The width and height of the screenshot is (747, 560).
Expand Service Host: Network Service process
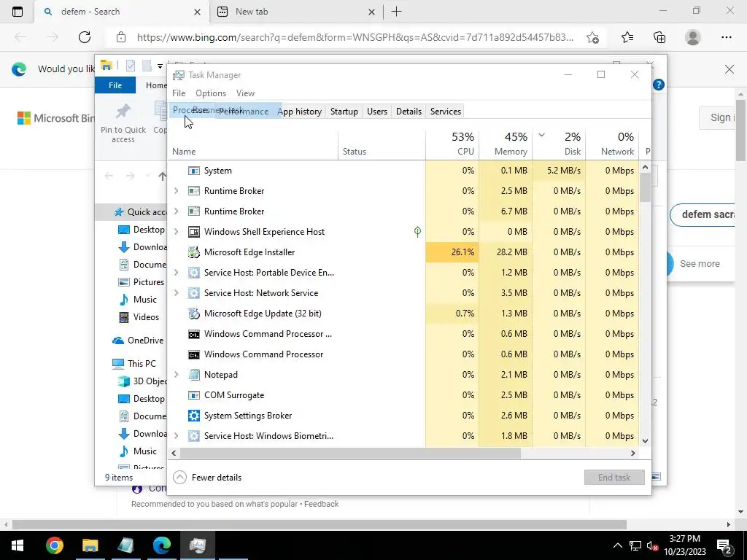click(177, 293)
